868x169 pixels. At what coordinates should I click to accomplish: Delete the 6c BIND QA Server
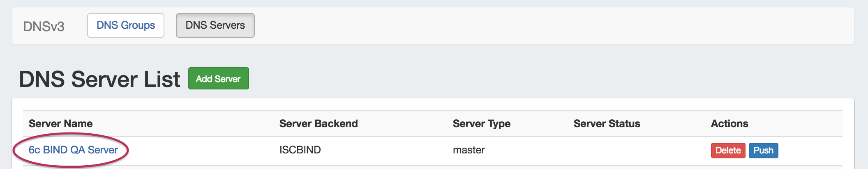pyautogui.click(x=728, y=151)
